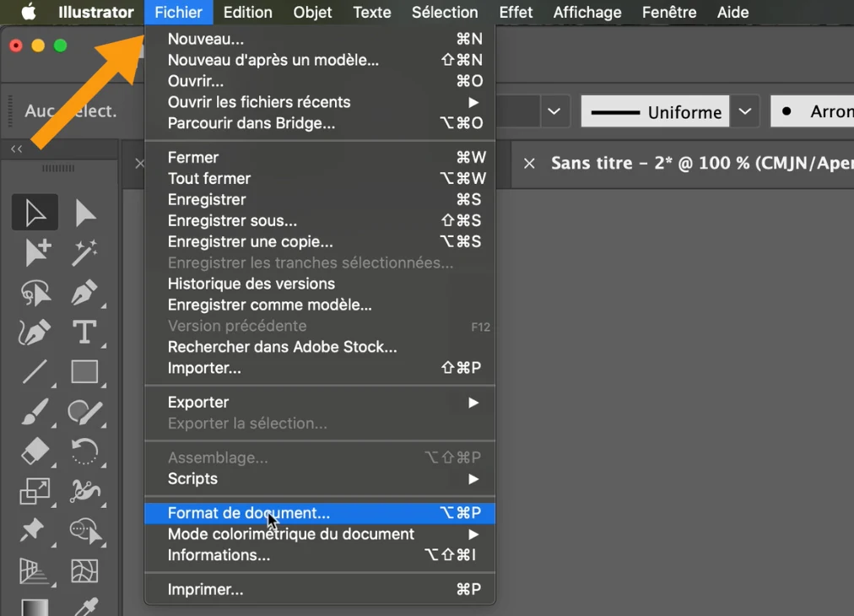The image size is (854, 616).
Task: Select the Line Segment tool
Action: [x=35, y=372]
